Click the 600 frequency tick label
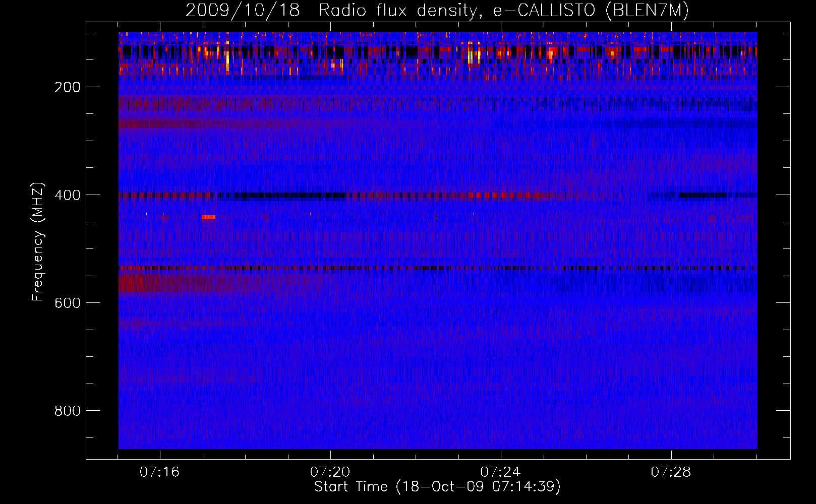 click(68, 303)
